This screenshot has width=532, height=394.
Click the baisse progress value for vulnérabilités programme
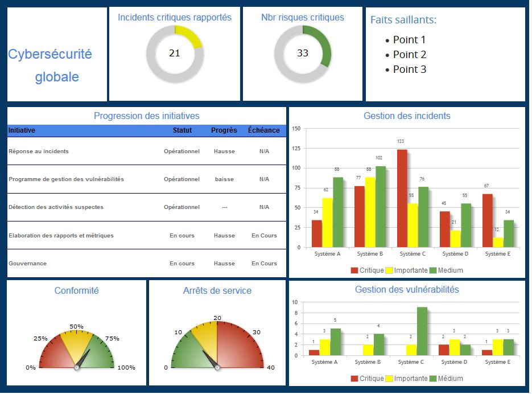[x=224, y=179]
